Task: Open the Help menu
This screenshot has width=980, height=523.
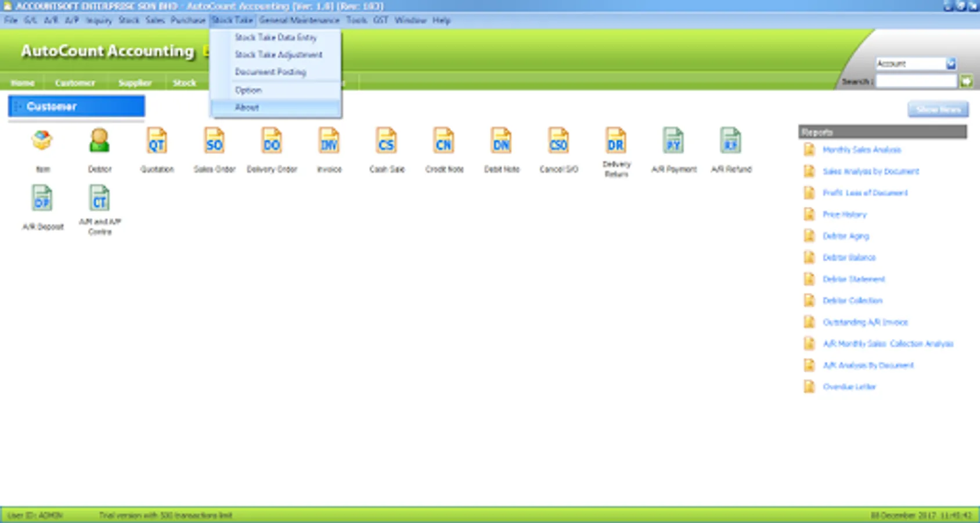Action: click(441, 20)
